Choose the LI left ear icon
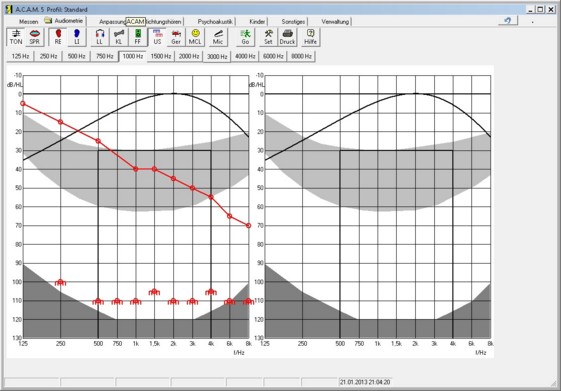The height and width of the screenshot is (391, 561). point(77,37)
